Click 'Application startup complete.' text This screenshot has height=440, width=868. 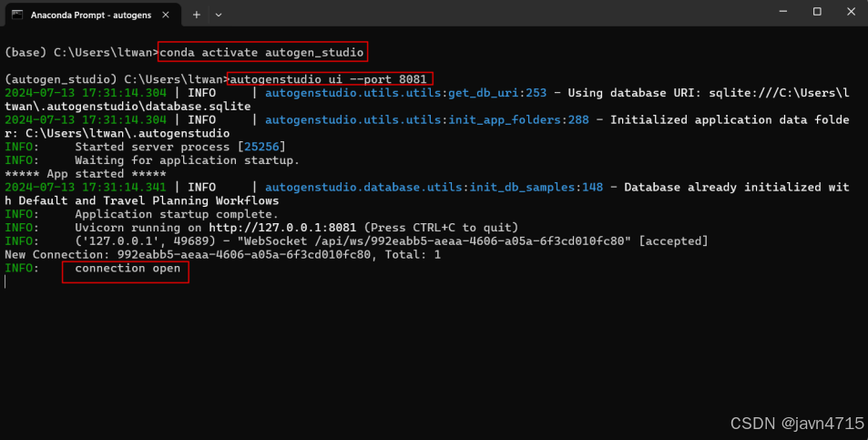pyautogui.click(x=177, y=214)
